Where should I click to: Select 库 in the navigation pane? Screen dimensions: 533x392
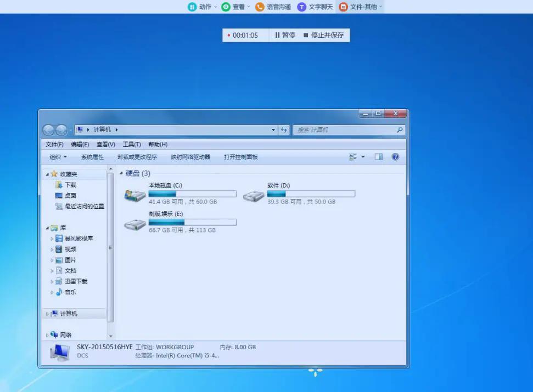pyautogui.click(x=63, y=228)
